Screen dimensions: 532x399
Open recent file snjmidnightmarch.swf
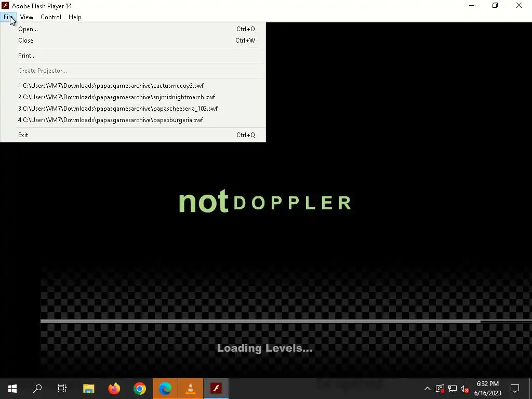point(132,97)
